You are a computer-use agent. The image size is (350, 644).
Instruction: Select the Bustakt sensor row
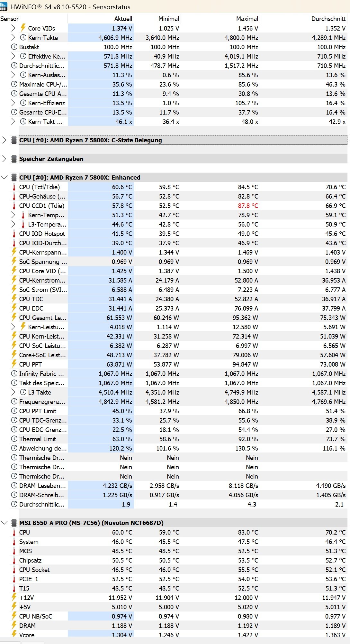[174, 47]
